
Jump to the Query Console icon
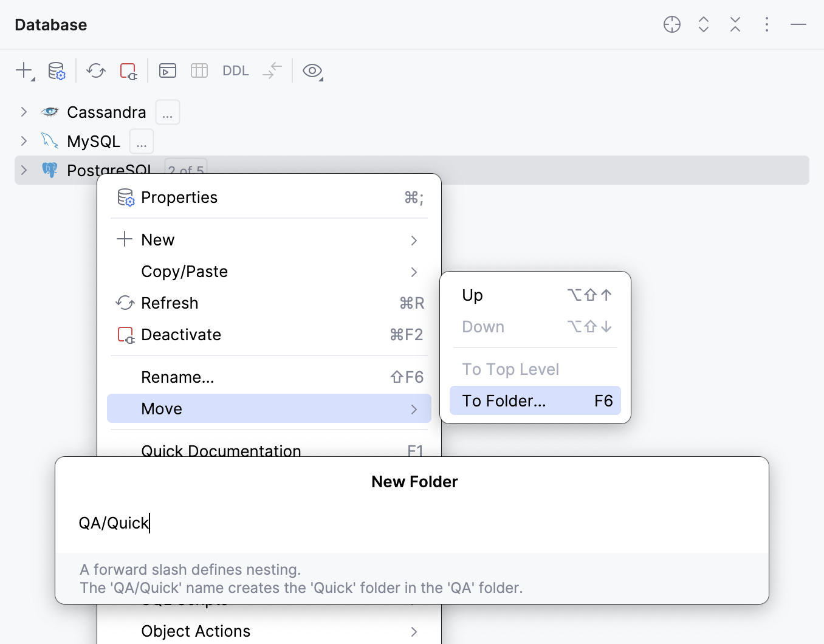167,70
